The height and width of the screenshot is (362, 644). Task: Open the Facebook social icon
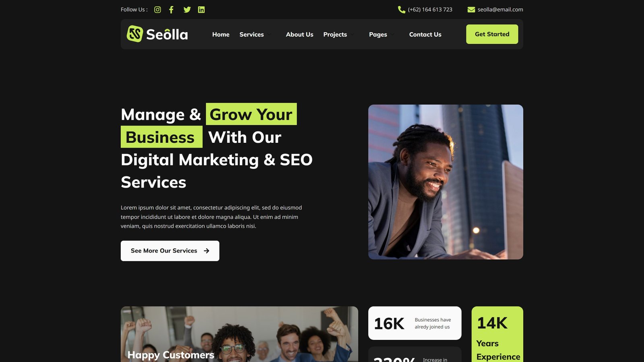click(x=171, y=10)
